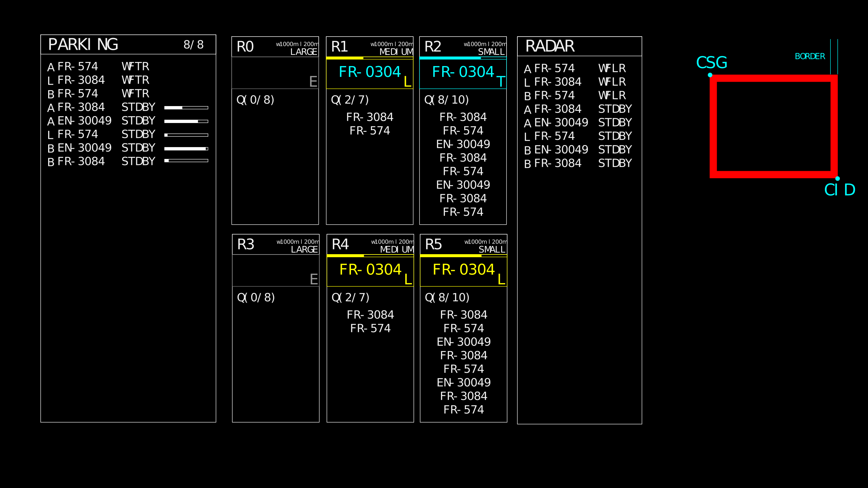Click the cyan CID corner marker dot

[x=837, y=179]
